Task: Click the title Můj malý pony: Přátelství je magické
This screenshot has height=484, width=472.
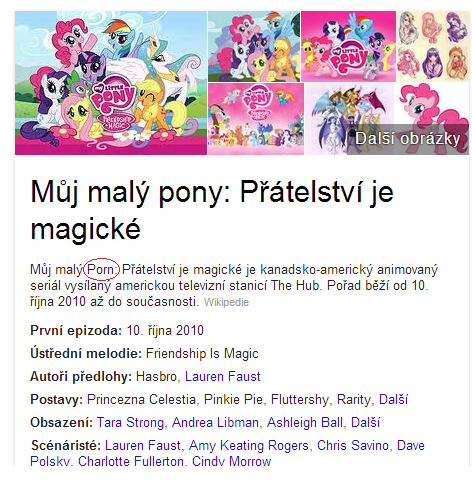Action: point(212,210)
